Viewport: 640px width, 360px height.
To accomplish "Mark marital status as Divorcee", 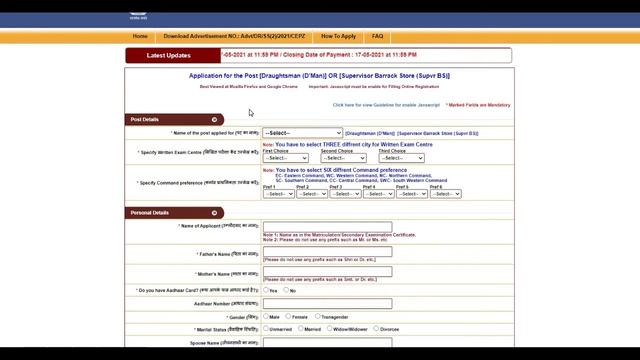I will tap(376, 329).
